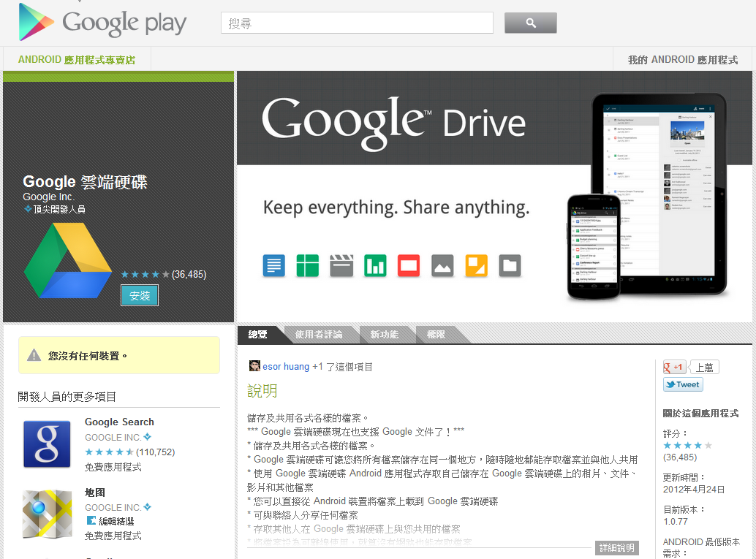
Task: Open the 權限 tab
Action: tap(436, 335)
